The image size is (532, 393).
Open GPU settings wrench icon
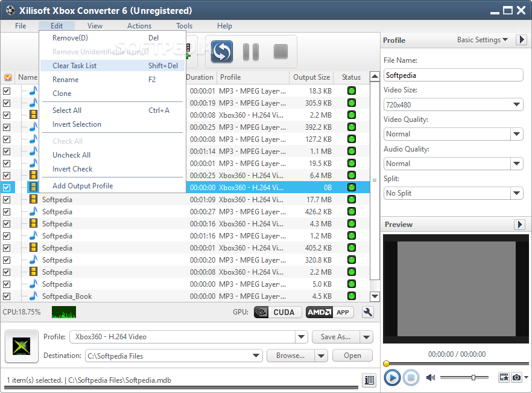click(368, 312)
